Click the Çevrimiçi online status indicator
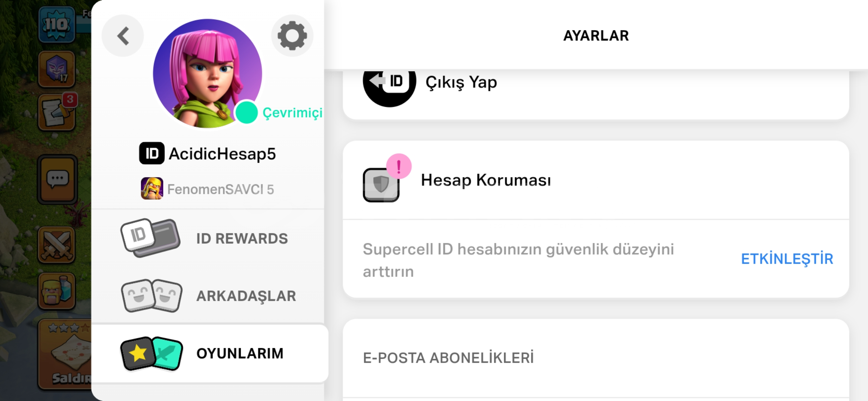Image resolution: width=868 pixels, height=401 pixels. (279, 113)
